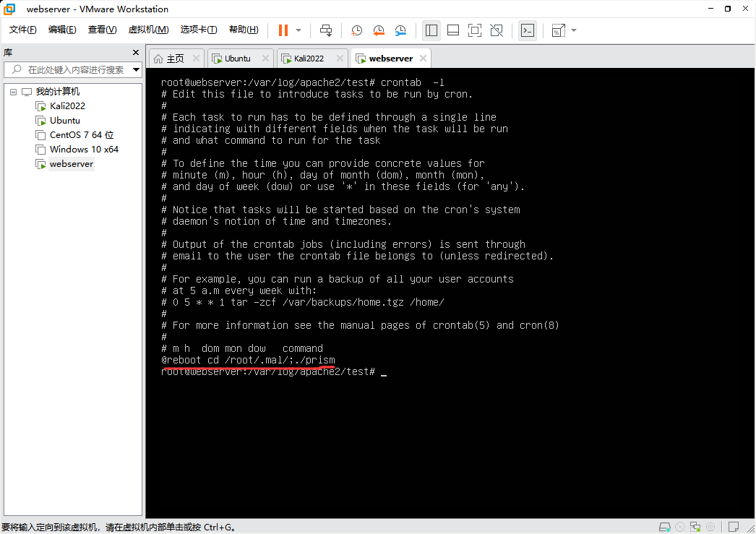Open the 帮助(H) menu
Image resolution: width=756 pixels, height=534 pixels.
tap(244, 30)
